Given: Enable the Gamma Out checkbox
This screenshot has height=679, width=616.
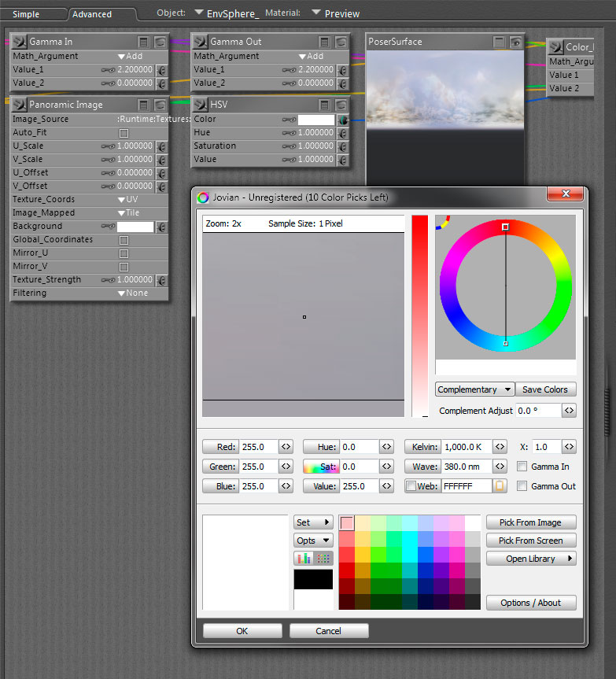Looking at the screenshot, I should click(522, 486).
